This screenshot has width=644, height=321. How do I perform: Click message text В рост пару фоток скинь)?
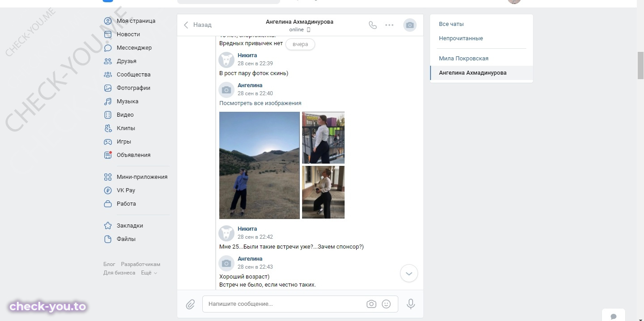click(x=254, y=73)
